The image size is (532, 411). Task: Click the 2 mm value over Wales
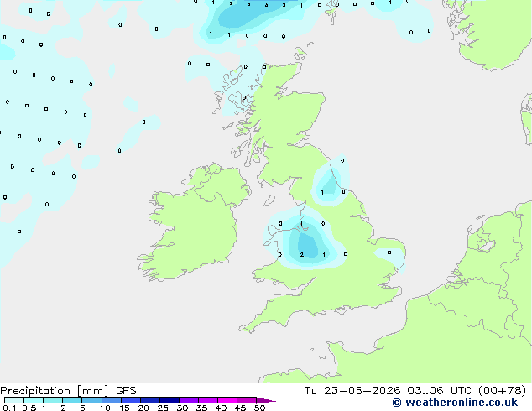(302, 255)
